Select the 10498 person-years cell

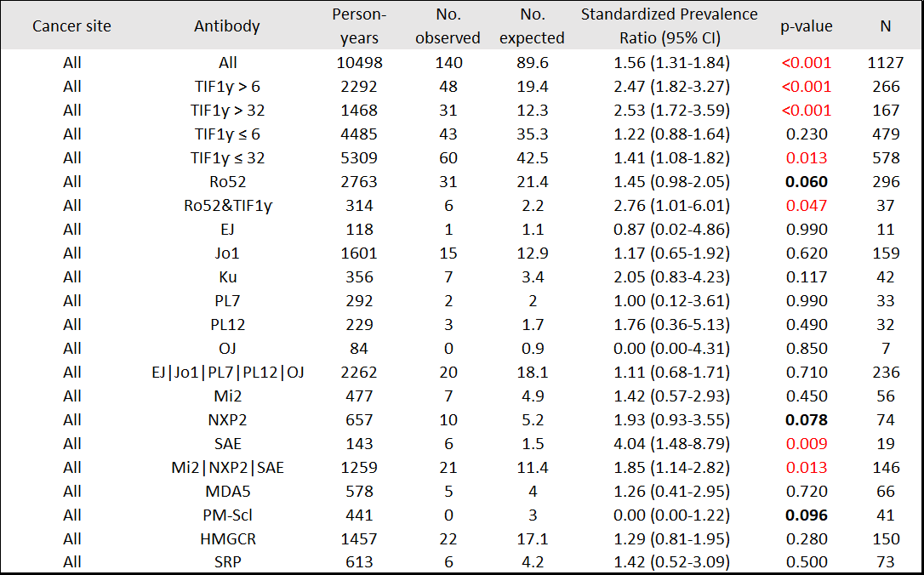point(359,62)
